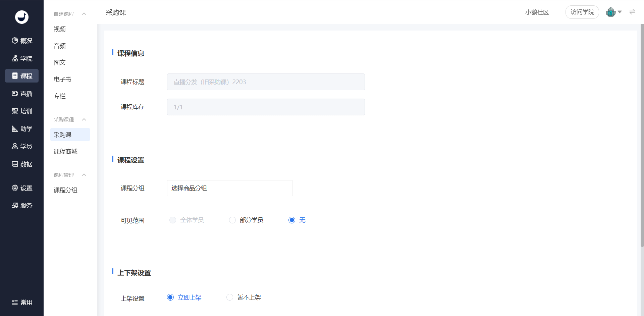644x316 pixels.
Task: Select 课程 in main sidebar
Action: [22, 76]
